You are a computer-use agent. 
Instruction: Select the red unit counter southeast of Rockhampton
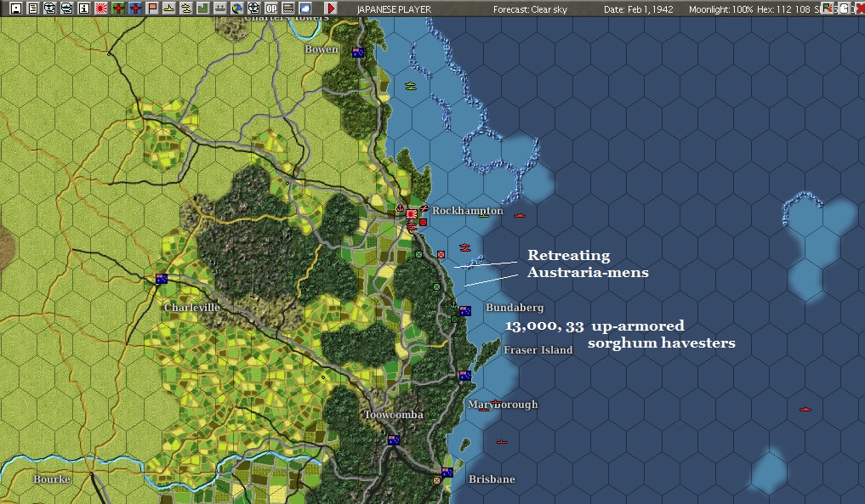click(x=423, y=222)
